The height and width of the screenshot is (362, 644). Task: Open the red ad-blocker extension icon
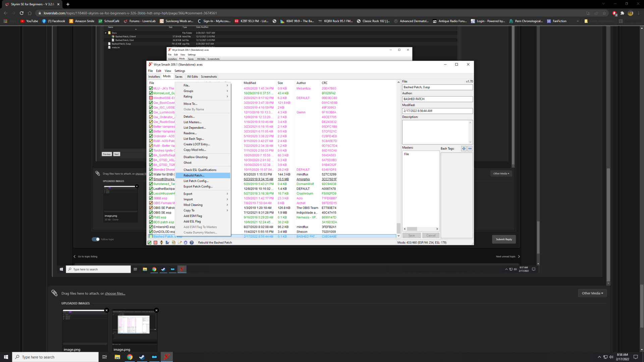614,13
